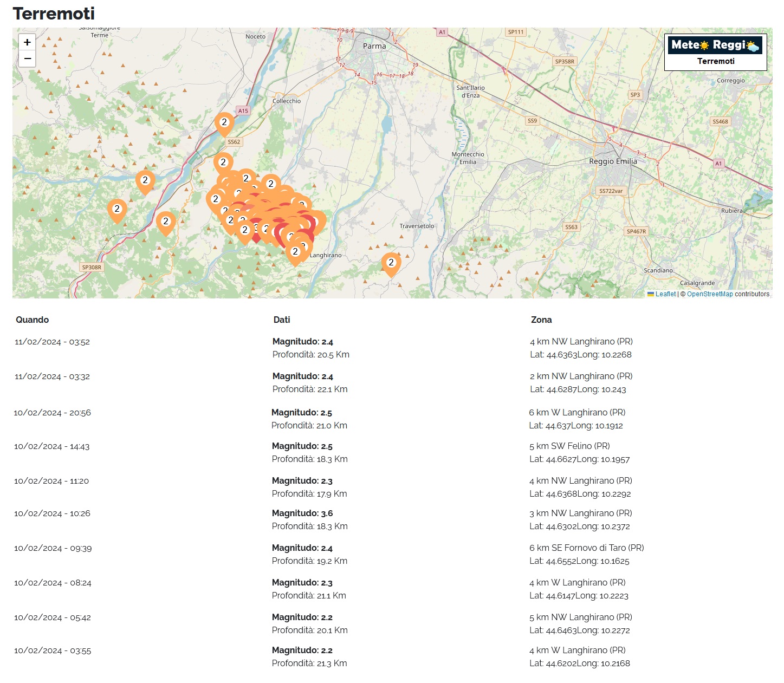This screenshot has width=784, height=683.
Task: Select the cluster marker just below SS62 label
Action: (223, 163)
